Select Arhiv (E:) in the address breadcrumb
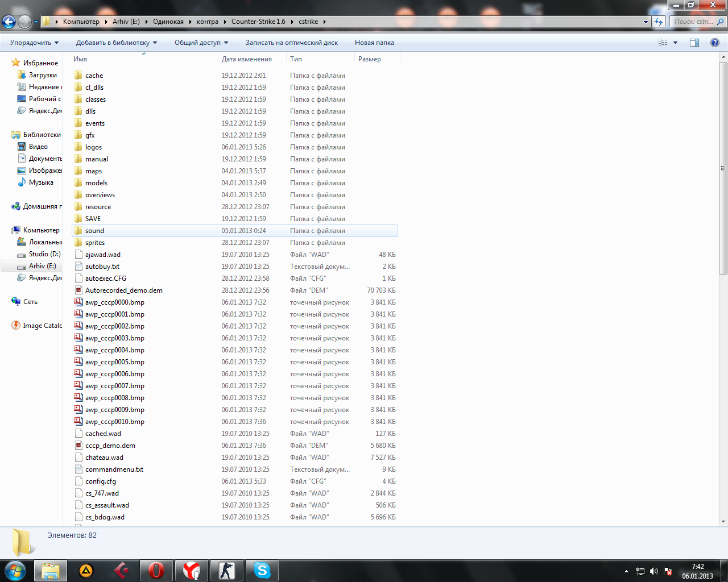 click(x=126, y=22)
